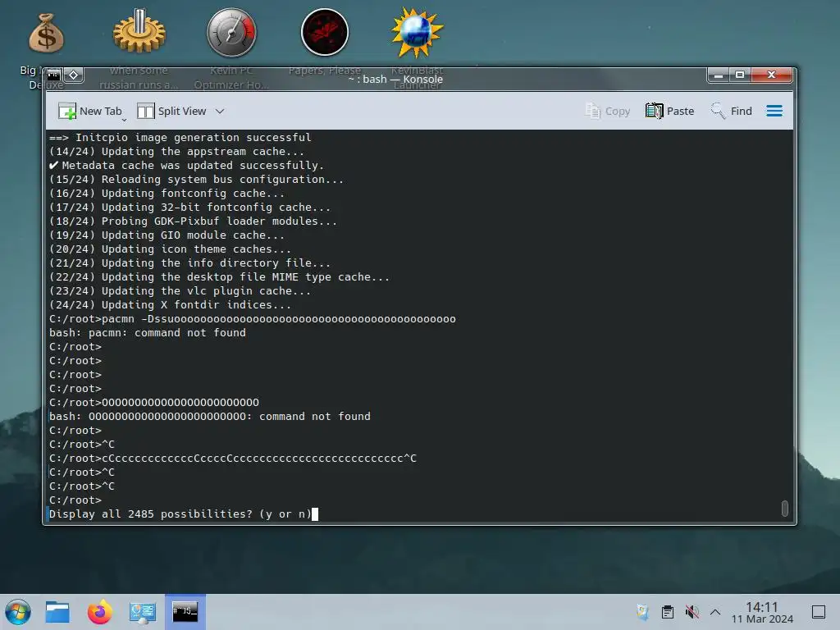The height and width of the screenshot is (630, 840).
Task: Expand the Split View dropdown arrow
Action: (220, 111)
